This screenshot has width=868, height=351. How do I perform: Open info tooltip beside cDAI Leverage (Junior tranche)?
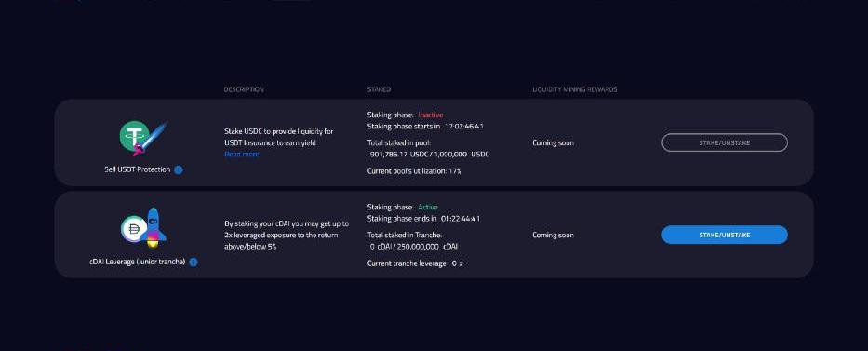tap(194, 262)
